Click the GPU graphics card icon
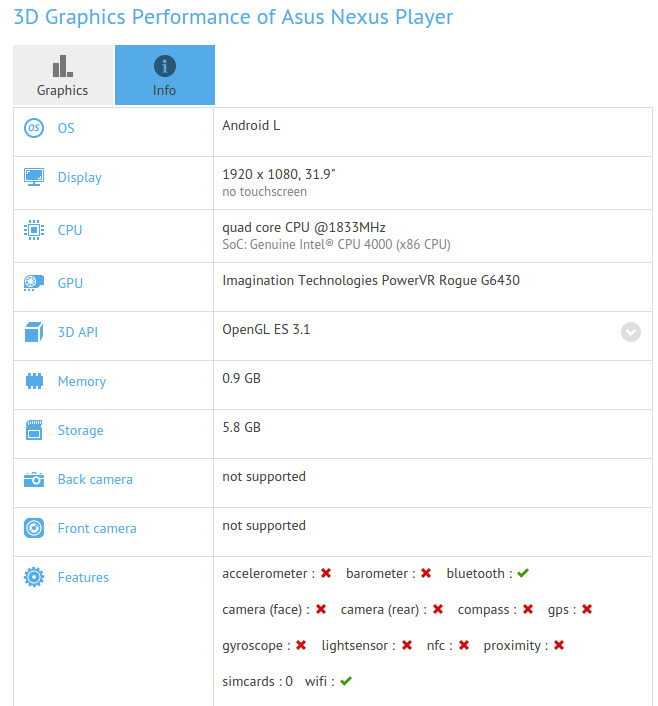Screen dimensions: 658x706 [x=34, y=283]
